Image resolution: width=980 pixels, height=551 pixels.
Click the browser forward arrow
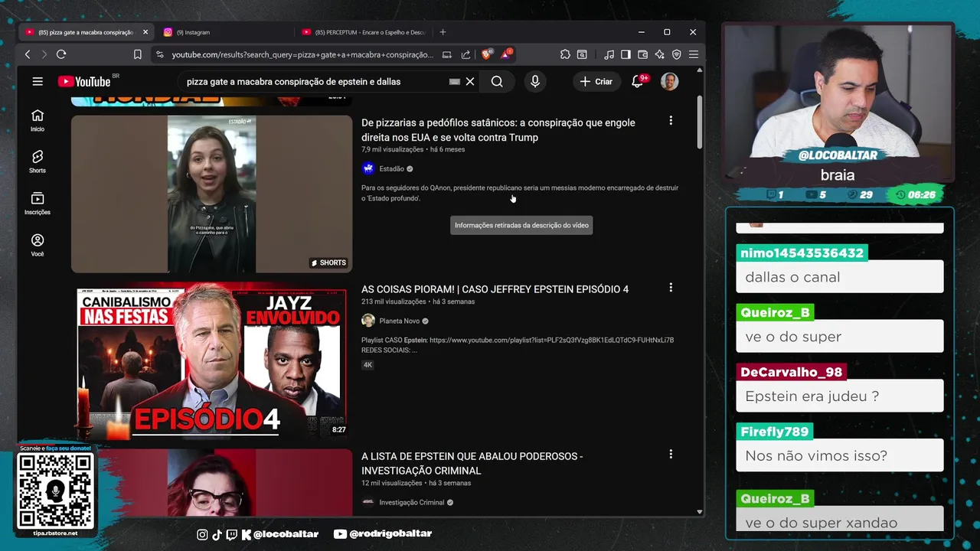pos(44,54)
